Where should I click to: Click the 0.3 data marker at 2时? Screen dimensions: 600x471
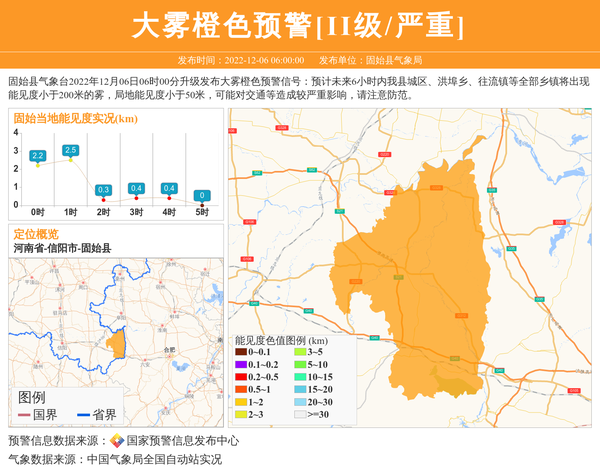pos(103,190)
